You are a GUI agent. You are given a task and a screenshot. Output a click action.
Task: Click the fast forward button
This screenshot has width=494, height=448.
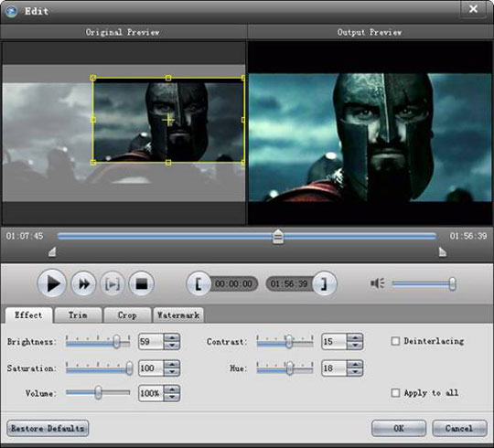point(83,283)
